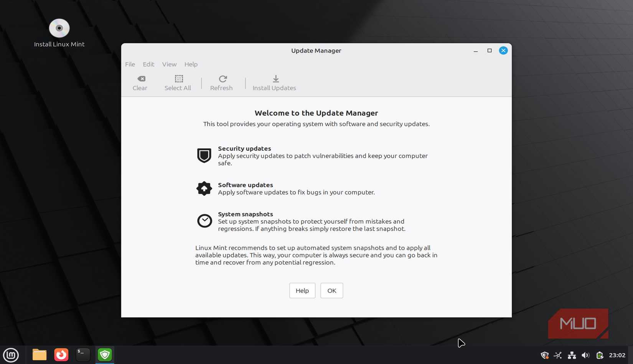Click the Select All toolbar icon
The width and height of the screenshot is (633, 364).
(x=178, y=79)
